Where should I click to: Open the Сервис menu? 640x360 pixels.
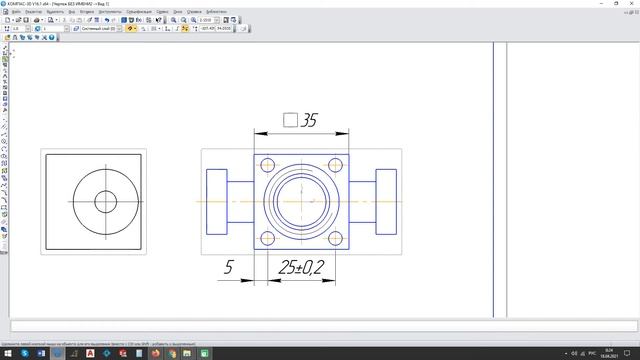click(162, 11)
